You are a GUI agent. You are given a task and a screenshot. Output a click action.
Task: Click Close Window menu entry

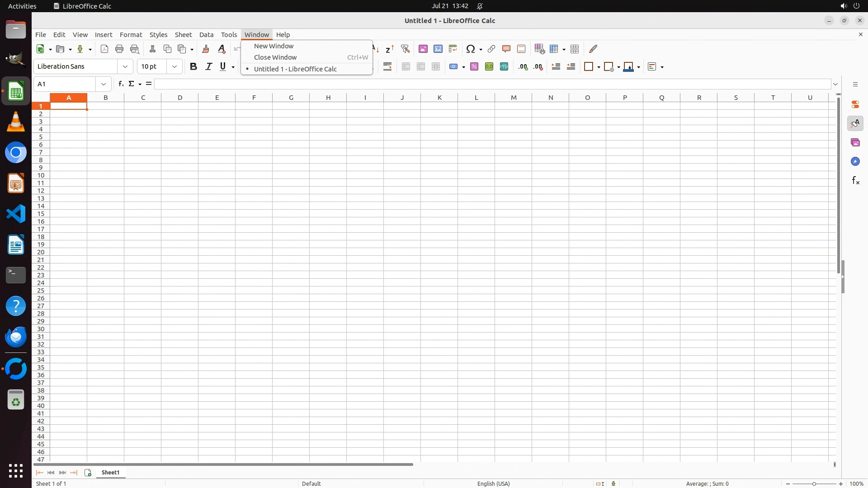coord(275,57)
